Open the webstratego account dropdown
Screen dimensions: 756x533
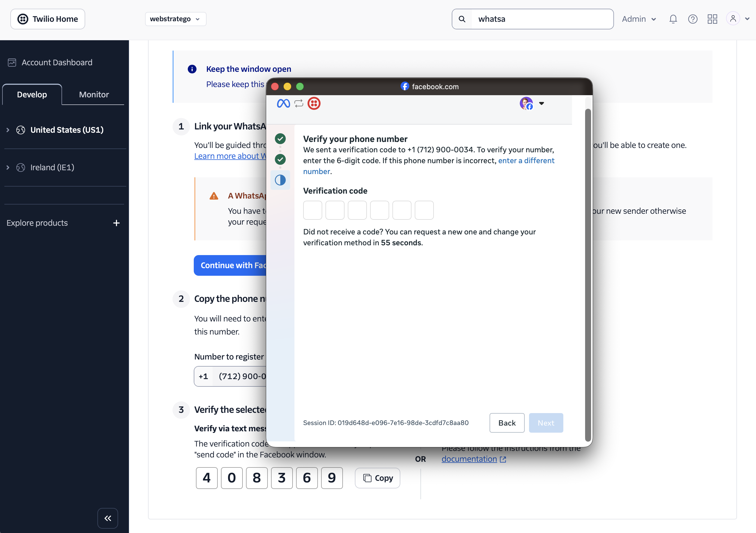click(x=176, y=19)
